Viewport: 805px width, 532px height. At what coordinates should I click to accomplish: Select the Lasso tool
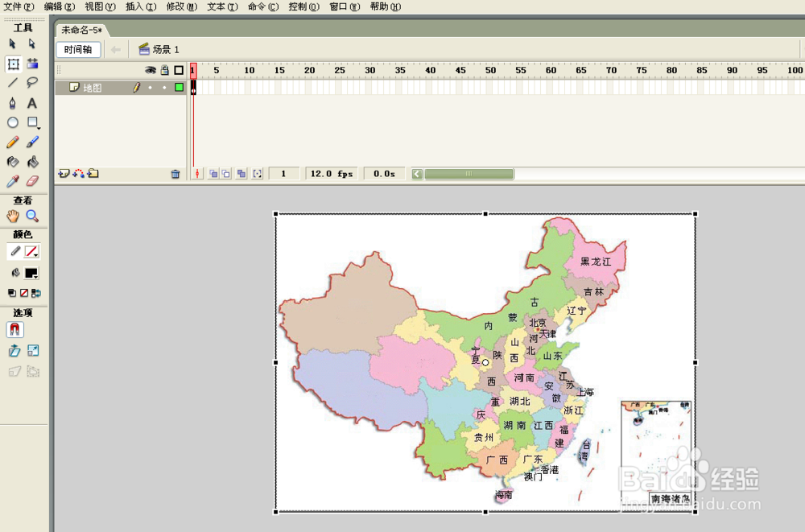point(32,82)
